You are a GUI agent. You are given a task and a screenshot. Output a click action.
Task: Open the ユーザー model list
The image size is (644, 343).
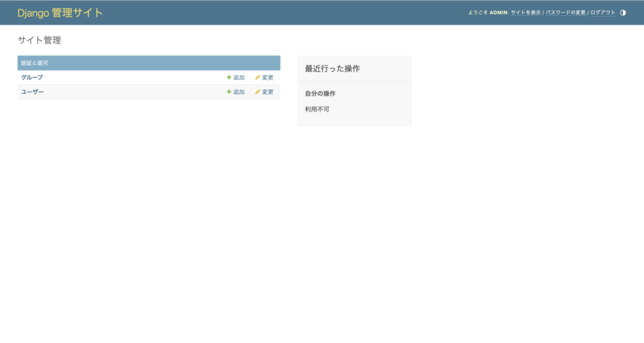[33, 92]
